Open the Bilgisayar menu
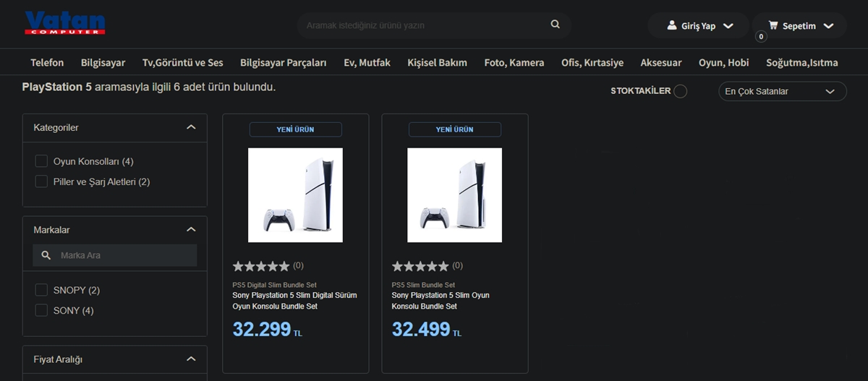 (x=103, y=63)
